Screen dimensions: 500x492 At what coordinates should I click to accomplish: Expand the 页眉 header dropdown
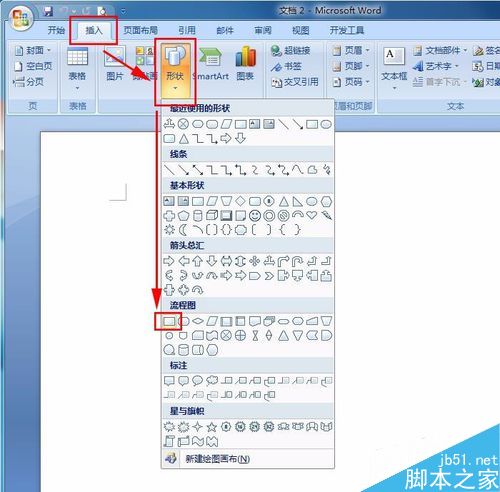click(x=351, y=51)
